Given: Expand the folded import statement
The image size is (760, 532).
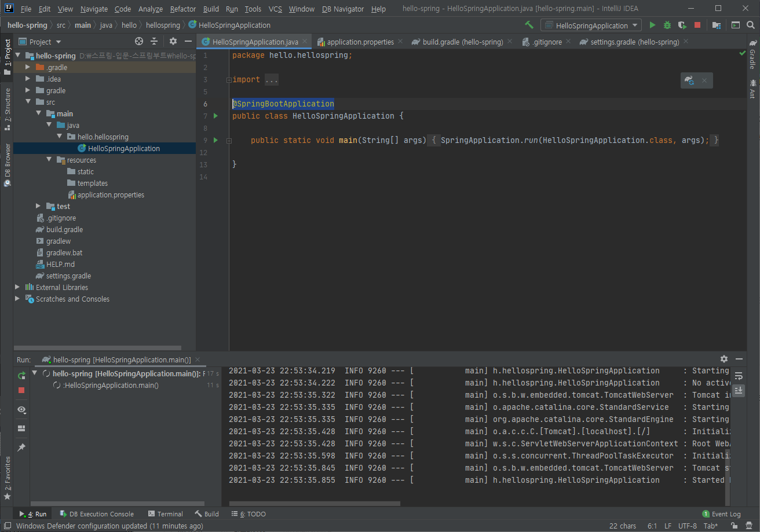Looking at the screenshot, I should tap(229, 80).
